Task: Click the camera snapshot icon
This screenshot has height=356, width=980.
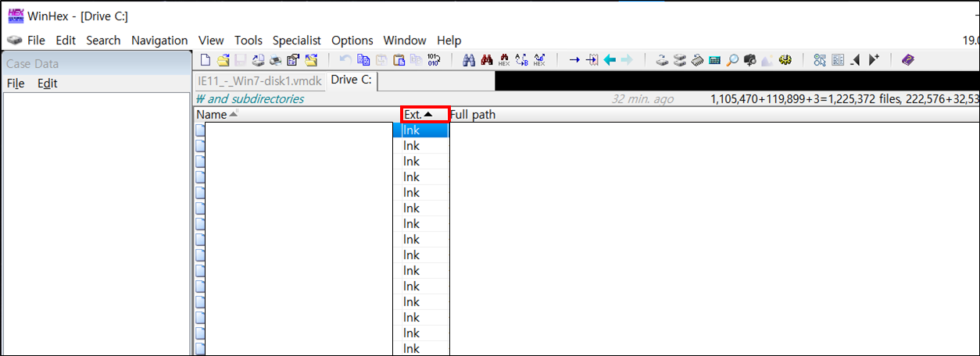Action: pos(749,59)
